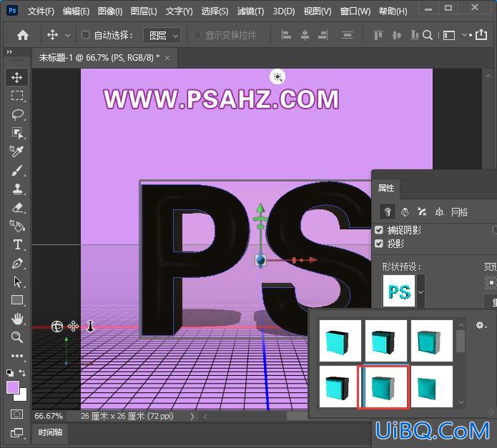
Task: Select the Pen tool
Action: click(x=16, y=264)
